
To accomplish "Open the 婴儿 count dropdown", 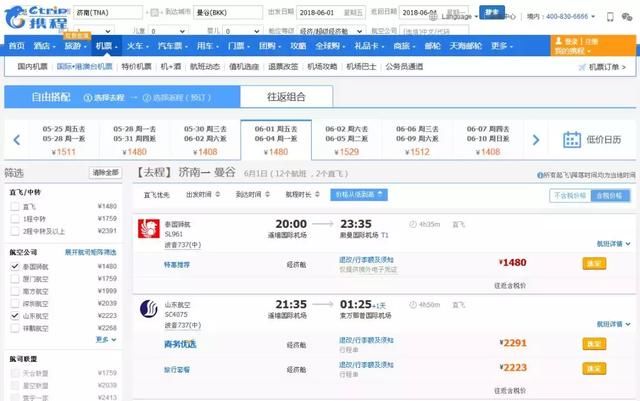I will [242, 31].
